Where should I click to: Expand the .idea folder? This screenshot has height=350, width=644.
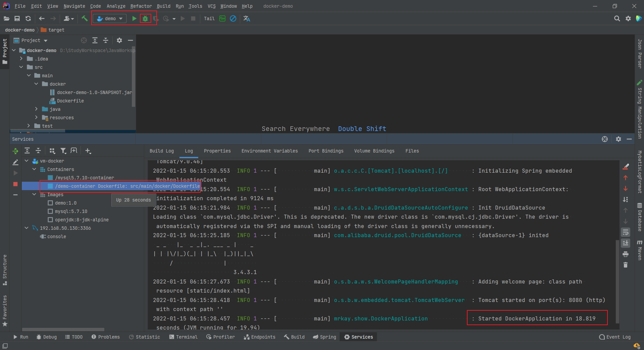(x=21, y=59)
